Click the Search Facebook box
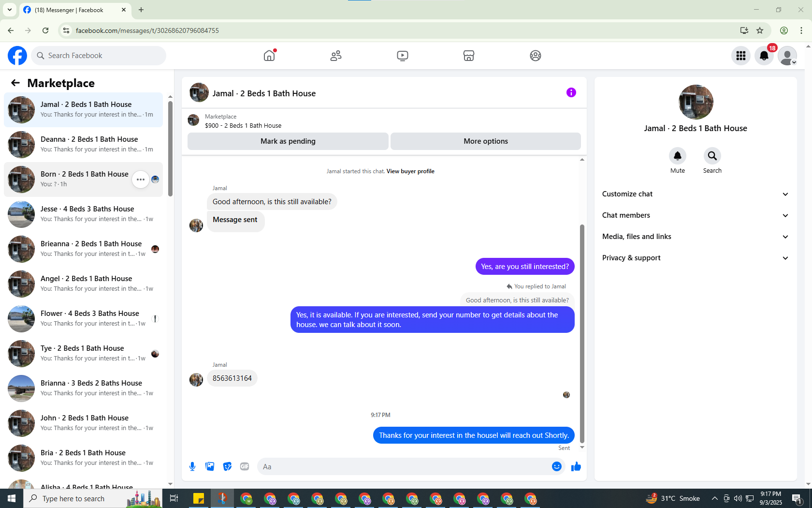The height and width of the screenshot is (508, 812). coord(99,56)
